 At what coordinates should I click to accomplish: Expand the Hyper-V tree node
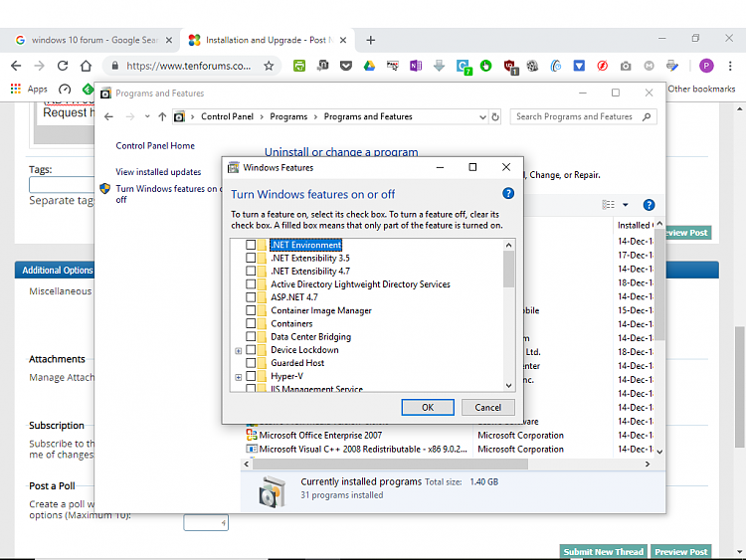239,377
